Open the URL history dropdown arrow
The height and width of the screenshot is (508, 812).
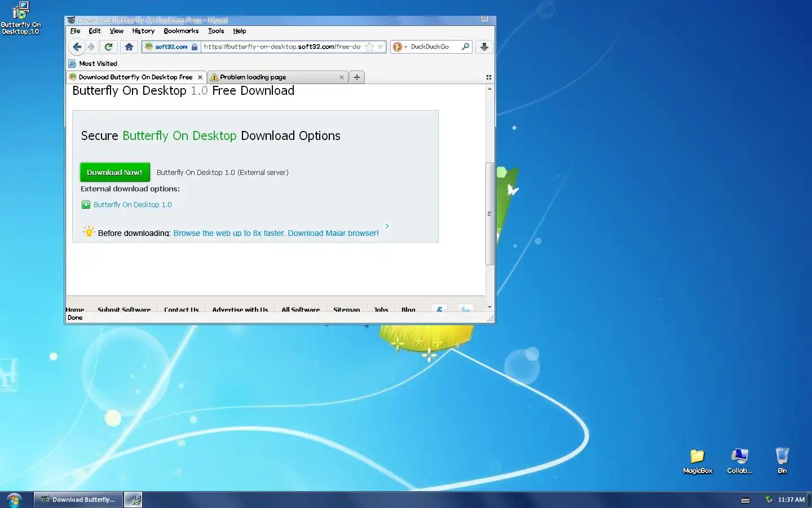[381, 47]
